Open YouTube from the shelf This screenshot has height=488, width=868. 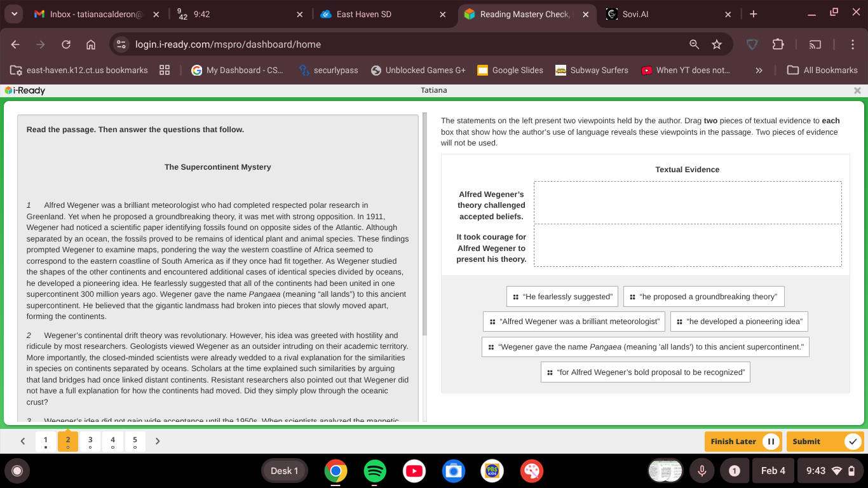414,471
